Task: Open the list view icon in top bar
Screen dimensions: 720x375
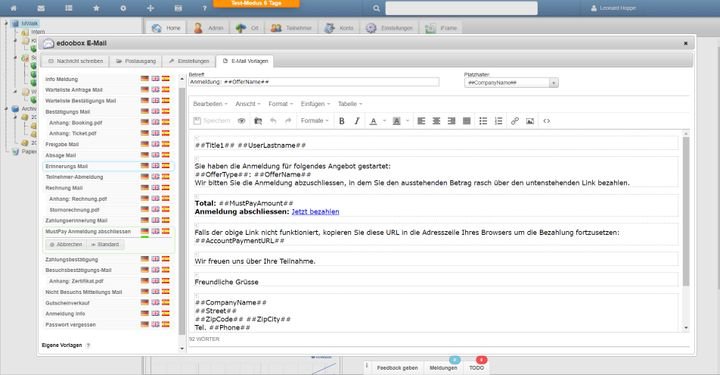Action: tap(68, 8)
